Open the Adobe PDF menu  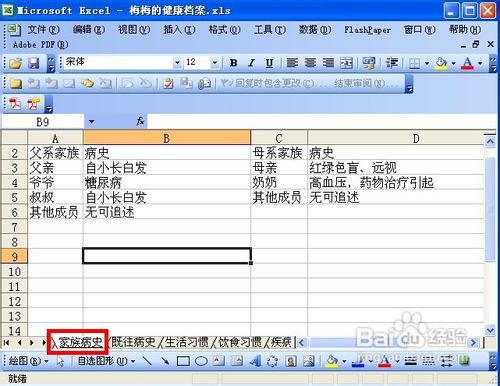[x=41, y=44]
